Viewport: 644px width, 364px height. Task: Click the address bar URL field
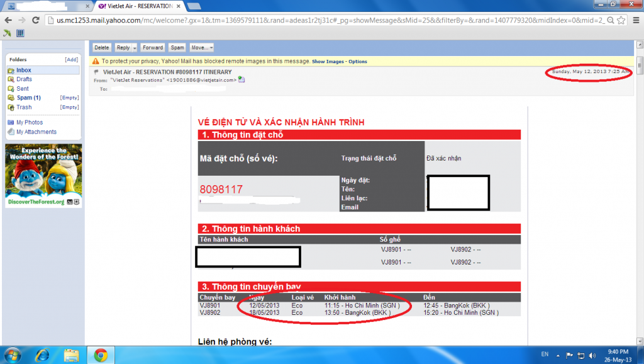pyautogui.click(x=330, y=20)
